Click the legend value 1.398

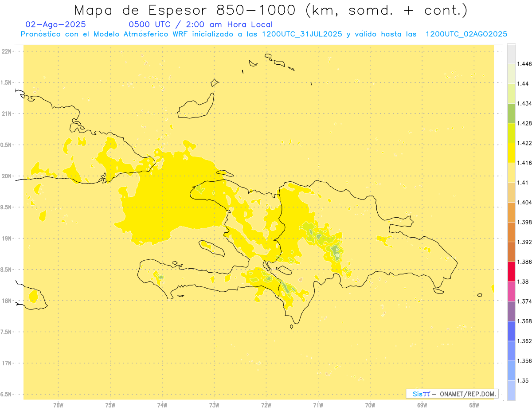tap(524, 222)
